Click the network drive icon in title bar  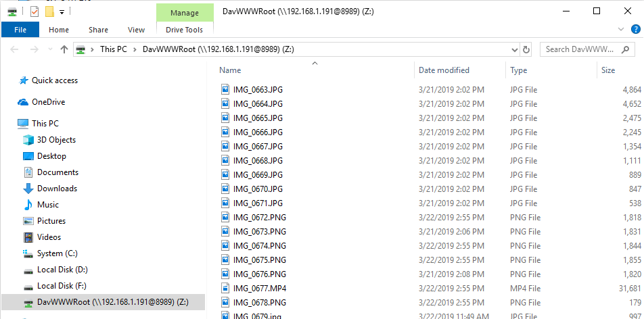tap(12, 11)
